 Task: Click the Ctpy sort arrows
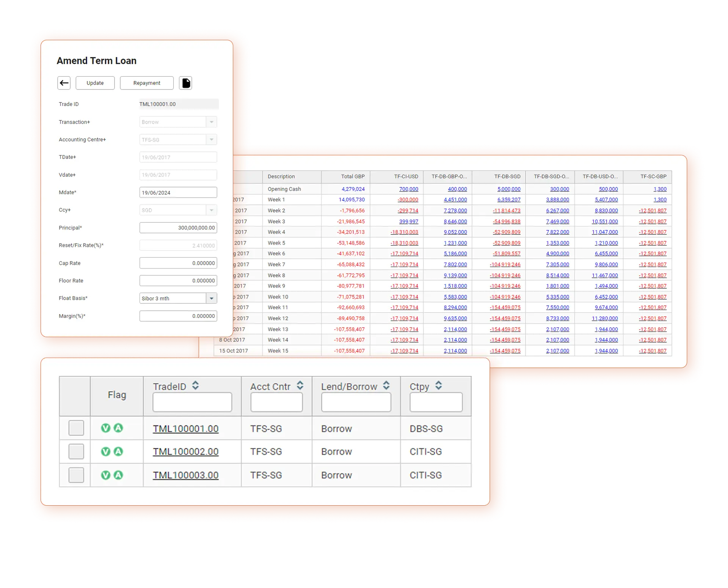[x=438, y=386]
